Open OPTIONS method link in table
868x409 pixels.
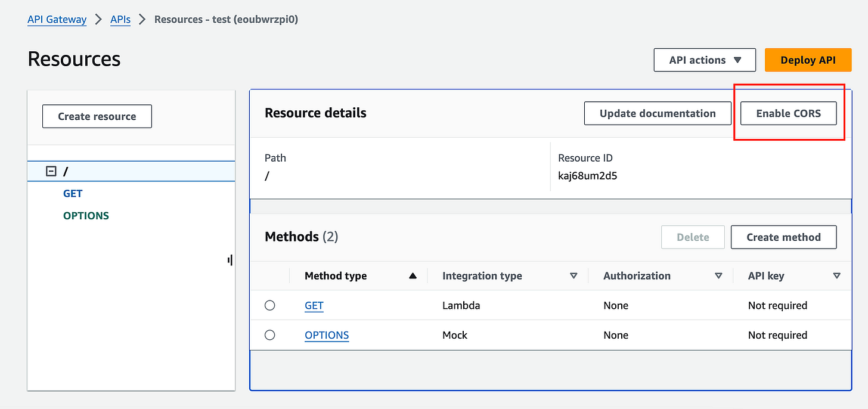[x=327, y=335]
